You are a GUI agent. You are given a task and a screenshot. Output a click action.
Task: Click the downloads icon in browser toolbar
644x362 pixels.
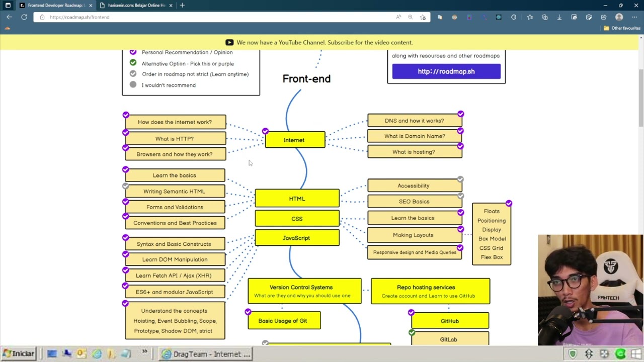click(x=559, y=17)
